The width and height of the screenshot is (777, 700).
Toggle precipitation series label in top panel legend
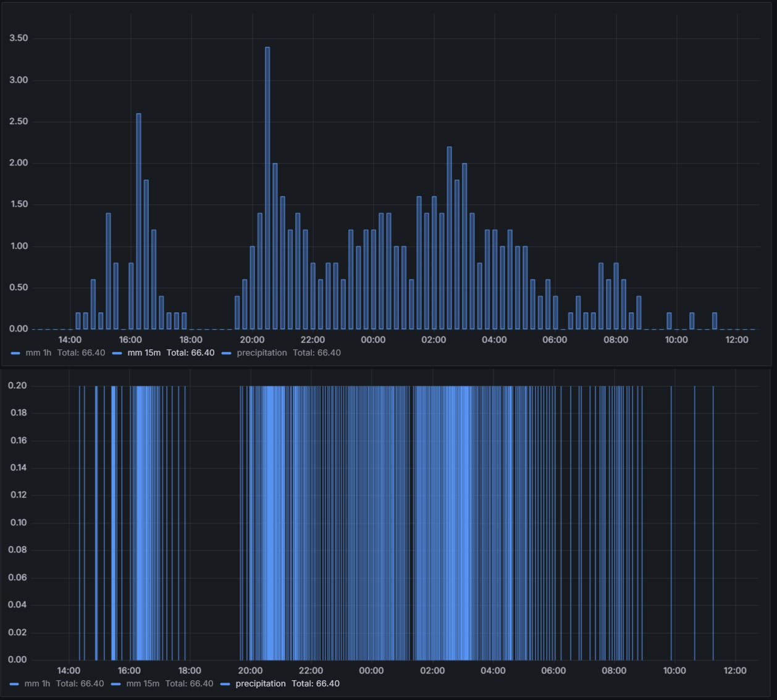tap(262, 353)
